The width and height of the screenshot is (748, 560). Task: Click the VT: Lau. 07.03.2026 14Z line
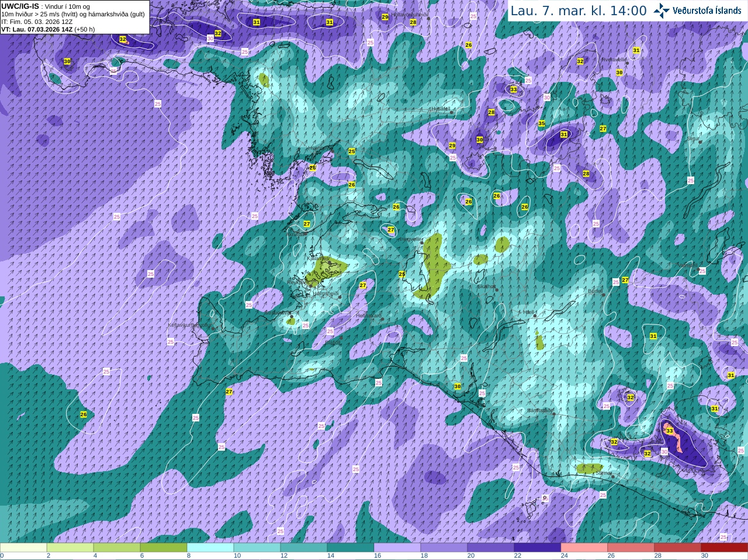point(48,29)
